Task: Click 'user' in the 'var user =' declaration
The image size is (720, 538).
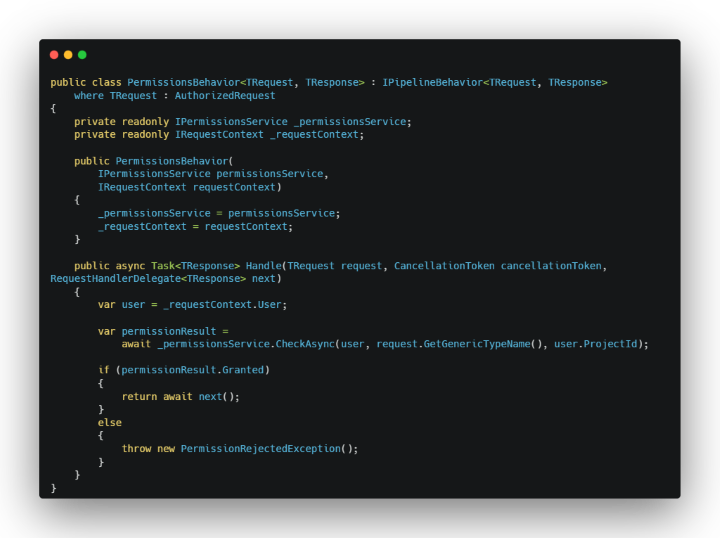Action: click(x=133, y=305)
